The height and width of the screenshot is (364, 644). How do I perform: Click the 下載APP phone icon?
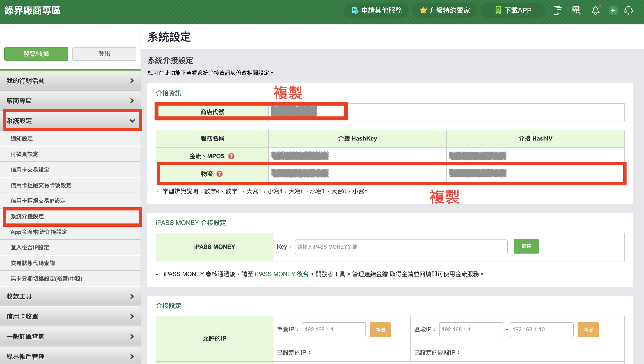498,10
